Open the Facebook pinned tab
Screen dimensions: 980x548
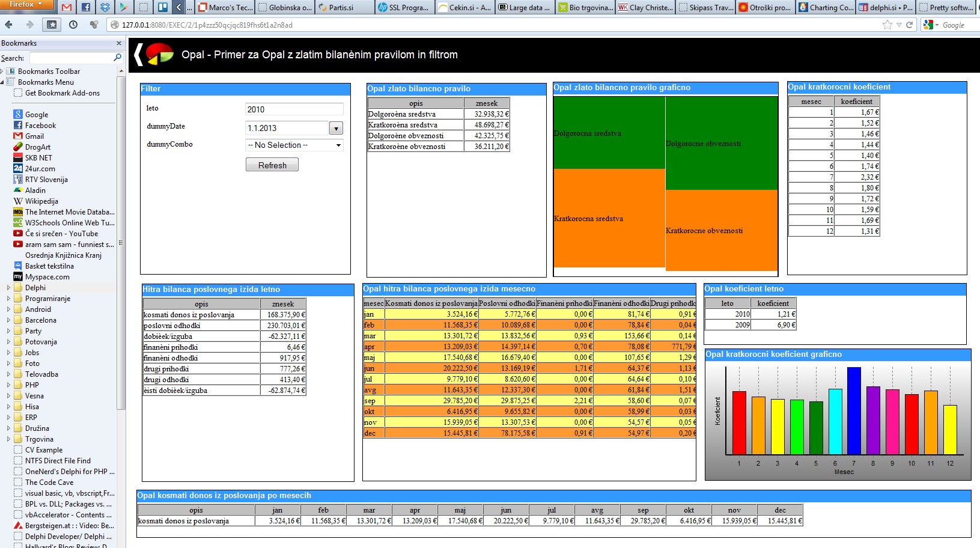pyautogui.click(x=86, y=7)
